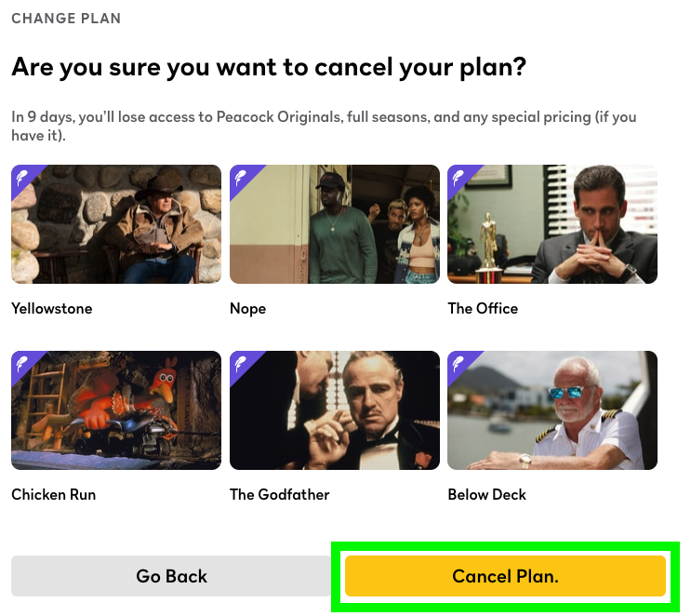Open the Nope movie thumbnail

(x=335, y=224)
